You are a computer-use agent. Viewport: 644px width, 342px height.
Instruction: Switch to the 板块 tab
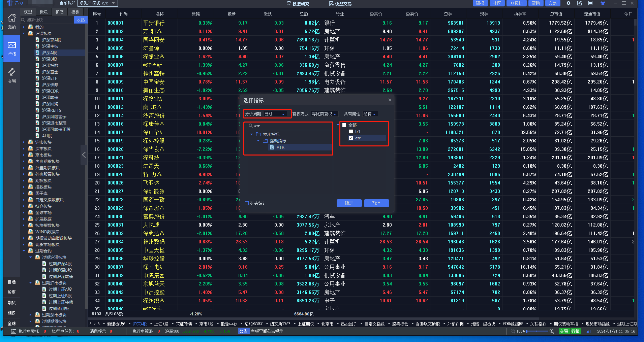pos(44,12)
